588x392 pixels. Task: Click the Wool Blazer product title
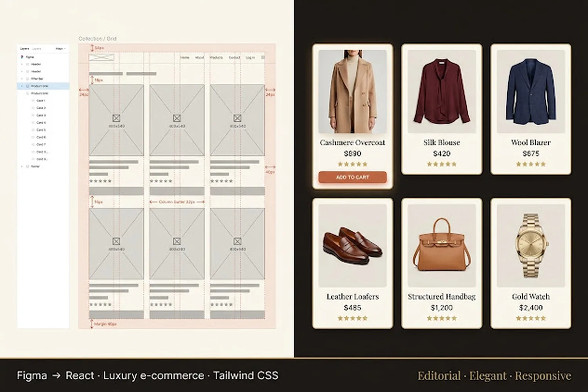[x=531, y=143]
